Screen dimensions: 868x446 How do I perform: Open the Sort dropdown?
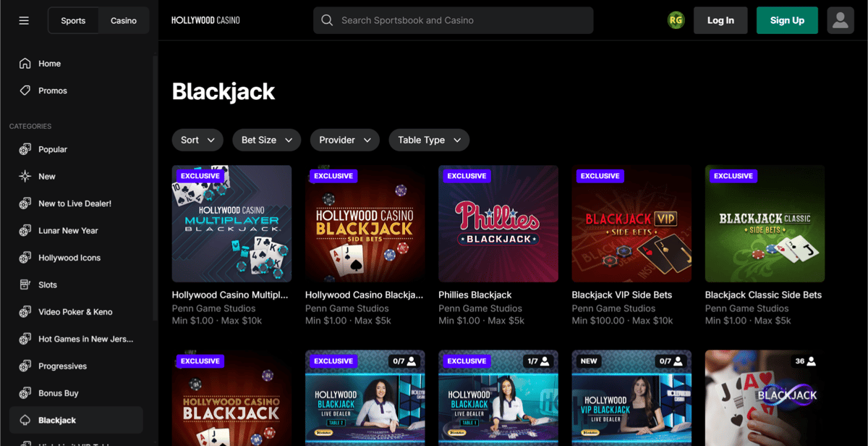[x=197, y=140]
